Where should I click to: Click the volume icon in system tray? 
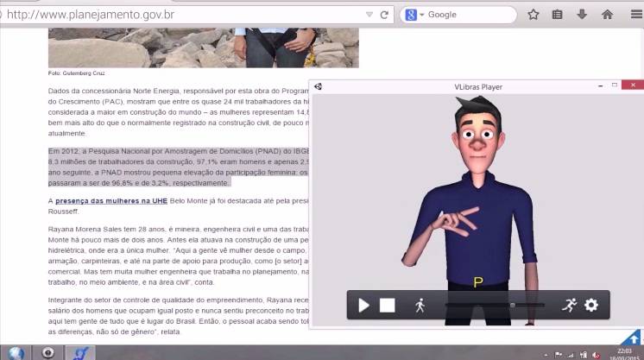coord(596,354)
